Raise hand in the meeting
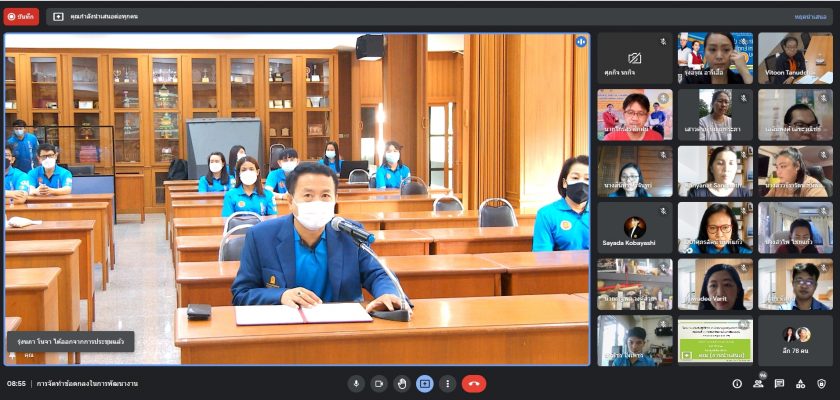 (402, 384)
